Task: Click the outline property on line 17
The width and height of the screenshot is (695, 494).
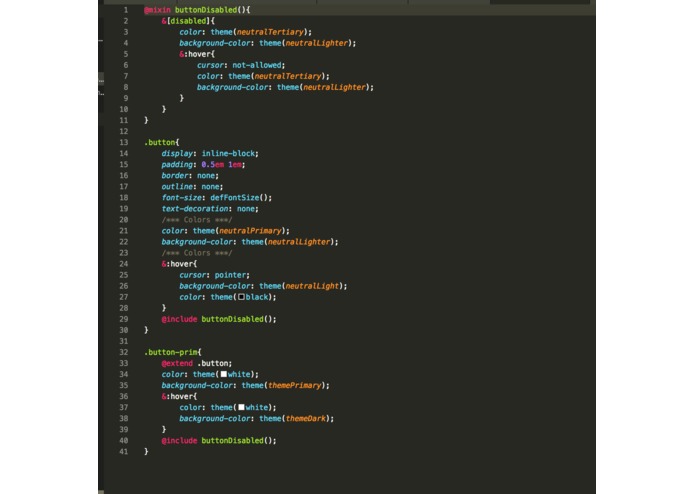Action: click(177, 187)
